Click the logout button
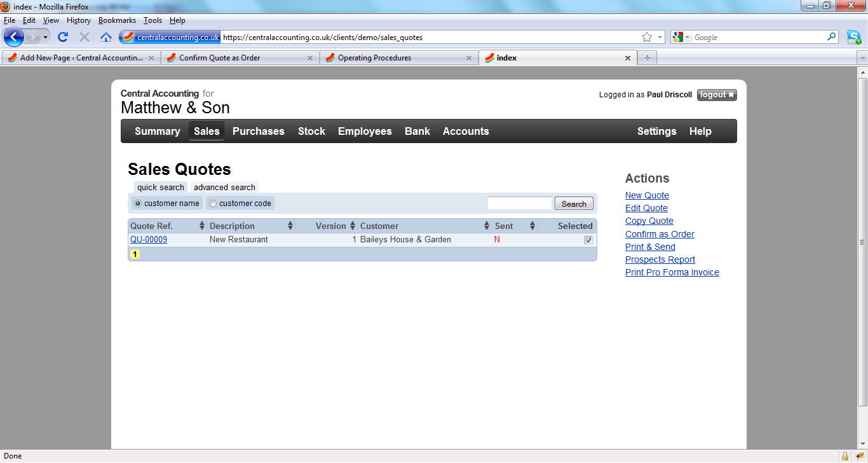Viewport: 868px width, 463px height. pos(717,95)
